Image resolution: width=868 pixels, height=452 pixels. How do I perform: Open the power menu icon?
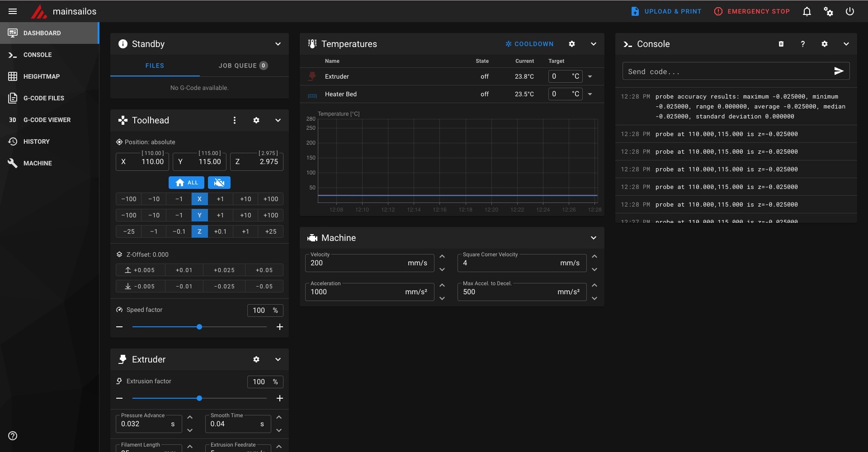coord(850,11)
